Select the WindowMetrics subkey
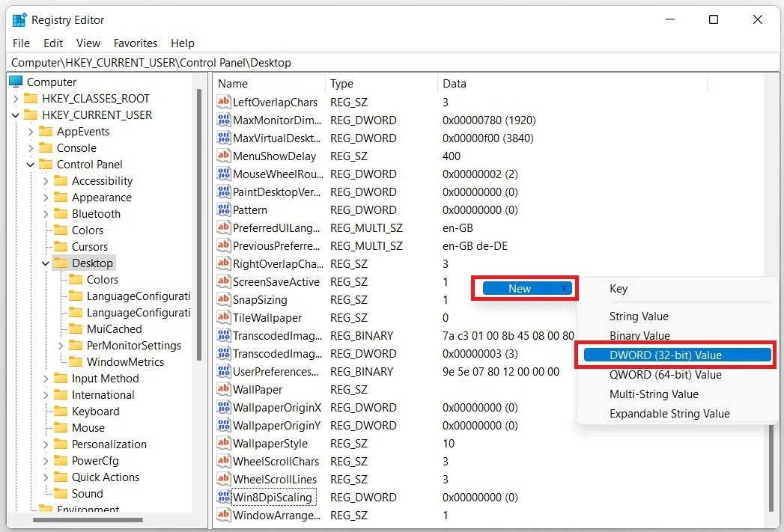 click(125, 361)
